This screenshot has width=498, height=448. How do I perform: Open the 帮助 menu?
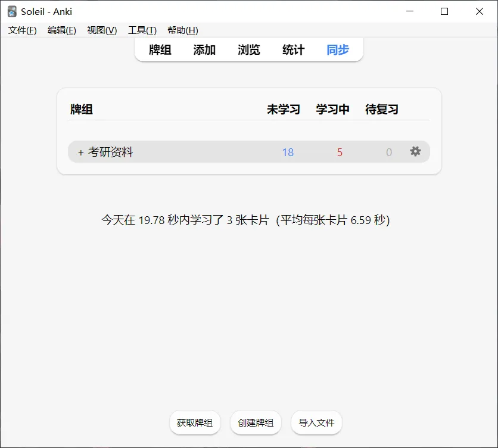click(182, 30)
